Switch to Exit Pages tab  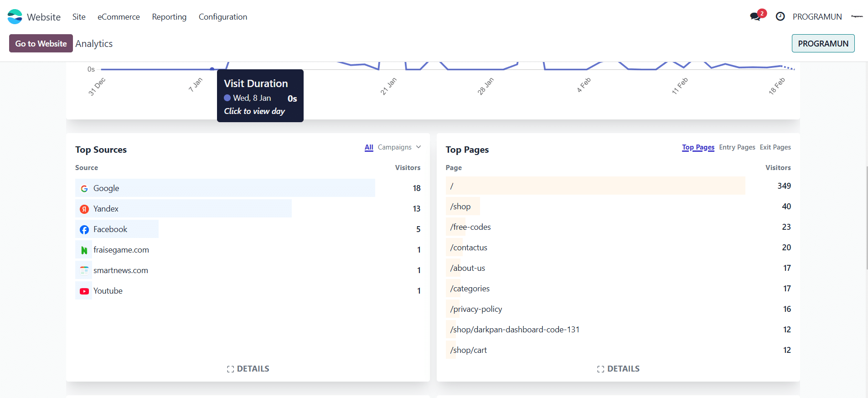(775, 147)
